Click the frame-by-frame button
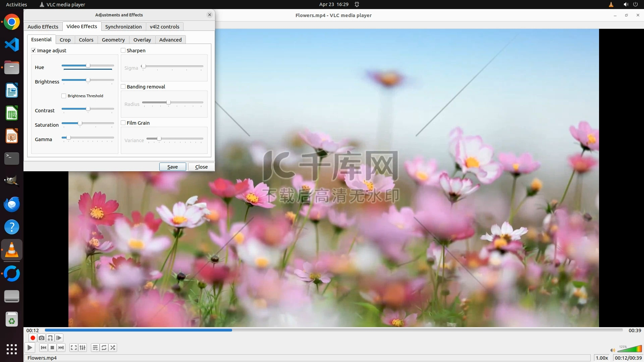Screen dimensions: 644x362 tap(59, 338)
